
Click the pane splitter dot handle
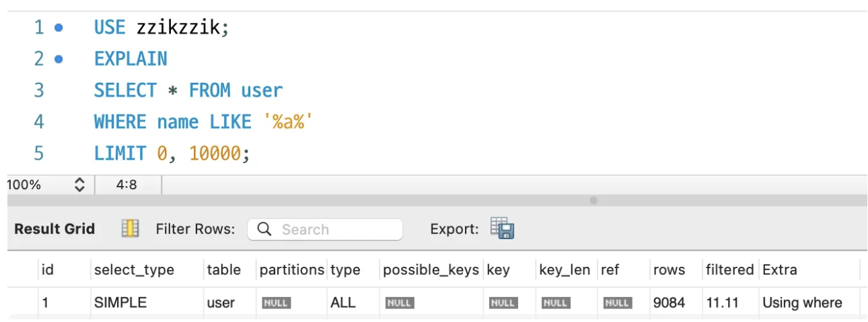tap(593, 200)
